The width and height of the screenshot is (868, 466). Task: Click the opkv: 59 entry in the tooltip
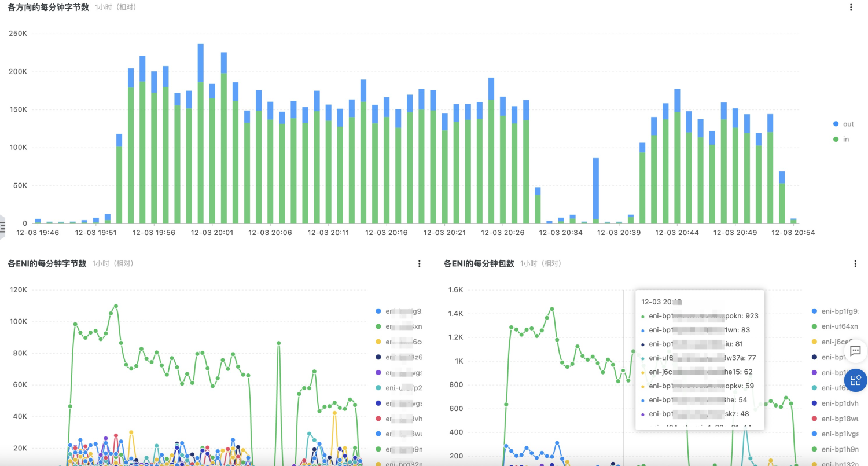coord(697,386)
